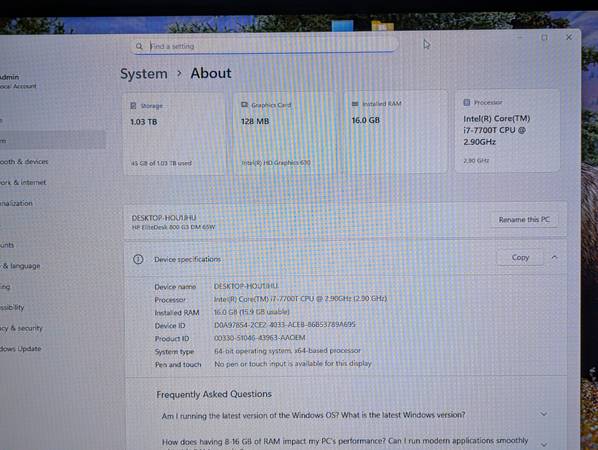Click the Admin local account profile
598x450 pixels.
pyautogui.click(x=18, y=81)
